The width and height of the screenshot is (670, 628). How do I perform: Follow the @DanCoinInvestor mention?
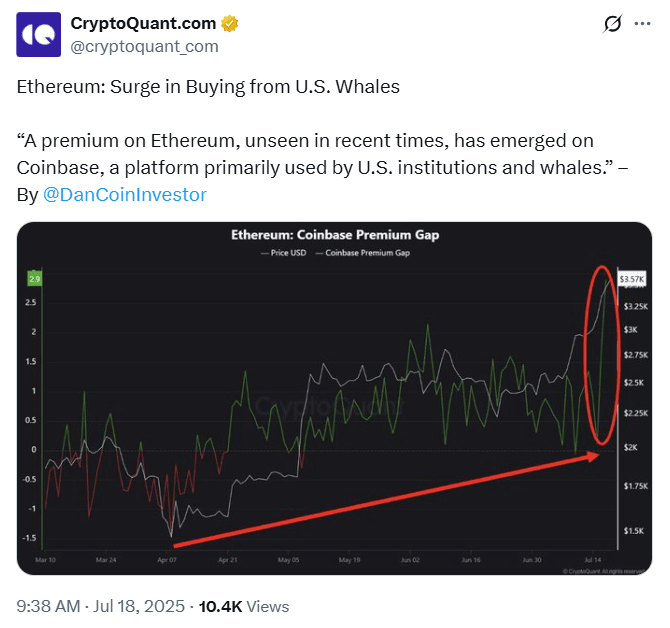pos(125,195)
